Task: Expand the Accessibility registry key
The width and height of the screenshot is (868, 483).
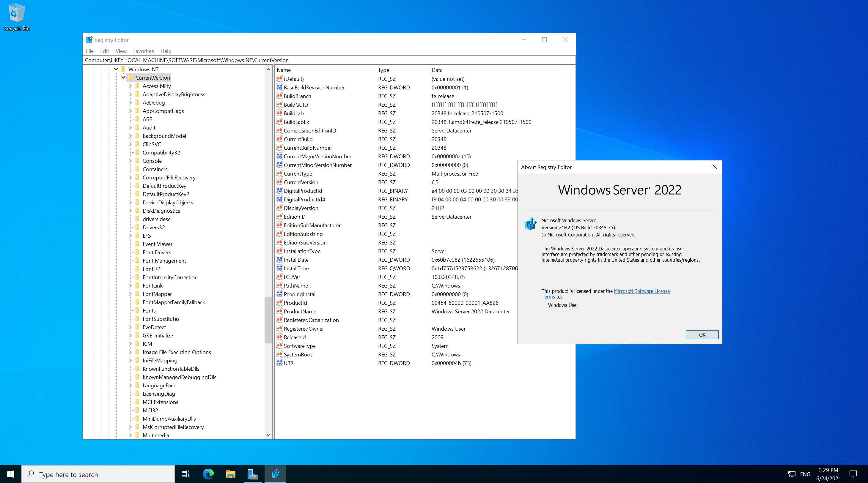Action: (130, 86)
